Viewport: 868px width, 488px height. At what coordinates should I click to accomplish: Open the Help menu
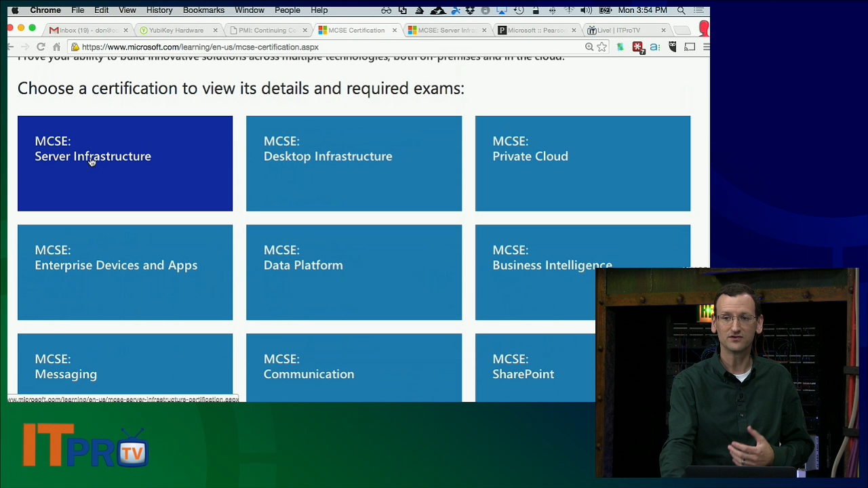tap(319, 10)
